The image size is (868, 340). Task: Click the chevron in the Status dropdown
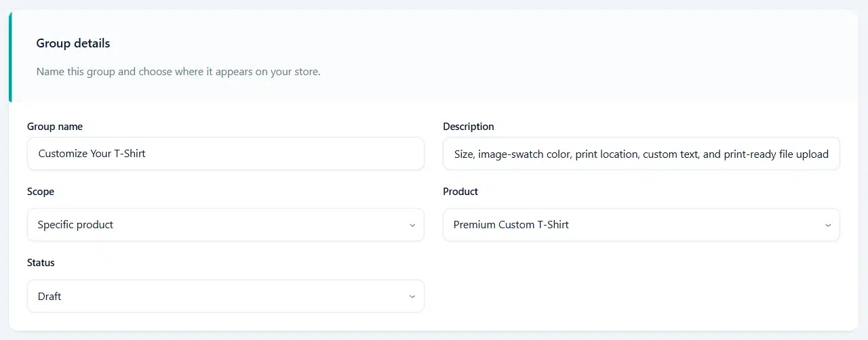(412, 297)
